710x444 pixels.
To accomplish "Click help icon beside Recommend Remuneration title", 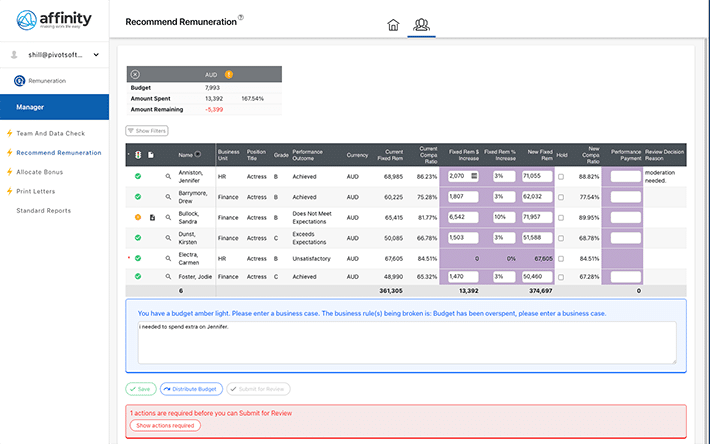I will pyautogui.click(x=240, y=18).
